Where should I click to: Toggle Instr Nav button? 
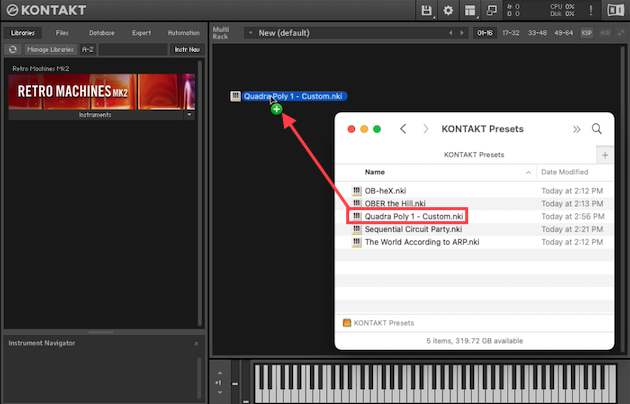pyautogui.click(x=187, y=49)
